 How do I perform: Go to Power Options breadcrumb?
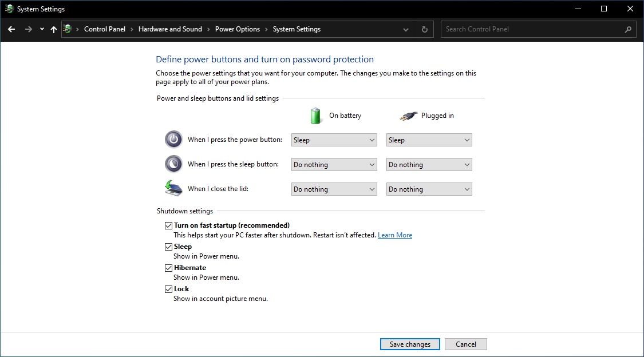tap(237, 29)
